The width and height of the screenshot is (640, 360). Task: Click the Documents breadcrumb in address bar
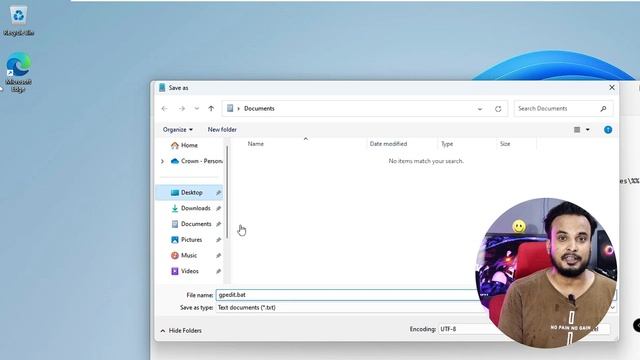pos(259,109)
